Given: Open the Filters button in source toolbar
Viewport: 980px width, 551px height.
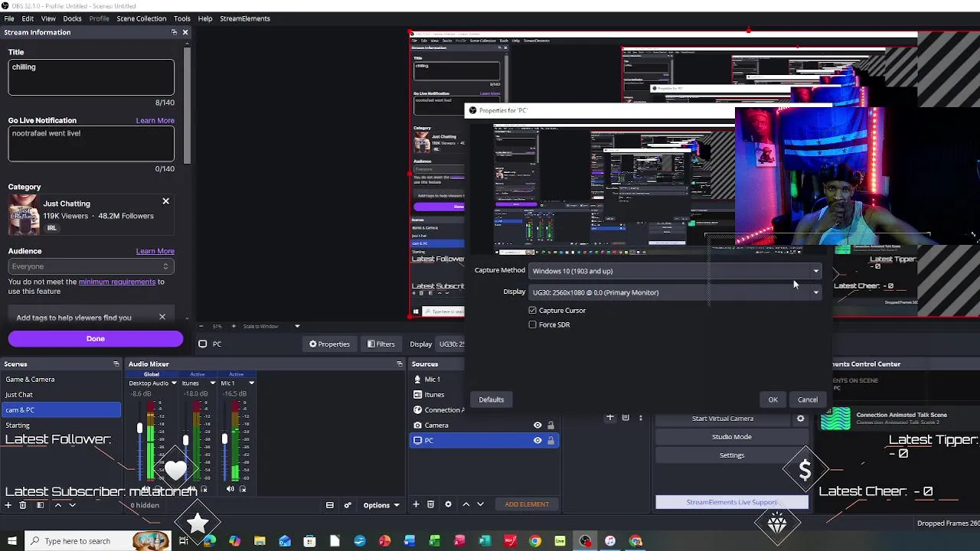Looking at the screenshot, I should [x=381, y=344].
